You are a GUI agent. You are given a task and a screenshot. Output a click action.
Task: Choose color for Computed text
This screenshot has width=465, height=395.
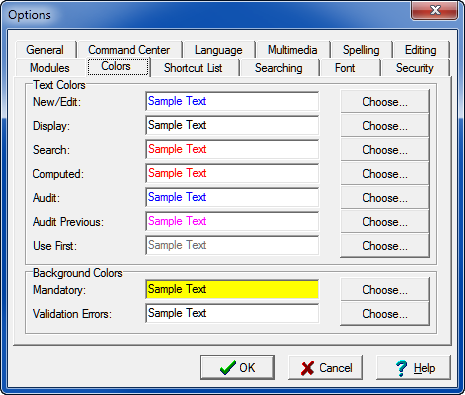click(385, 174)
